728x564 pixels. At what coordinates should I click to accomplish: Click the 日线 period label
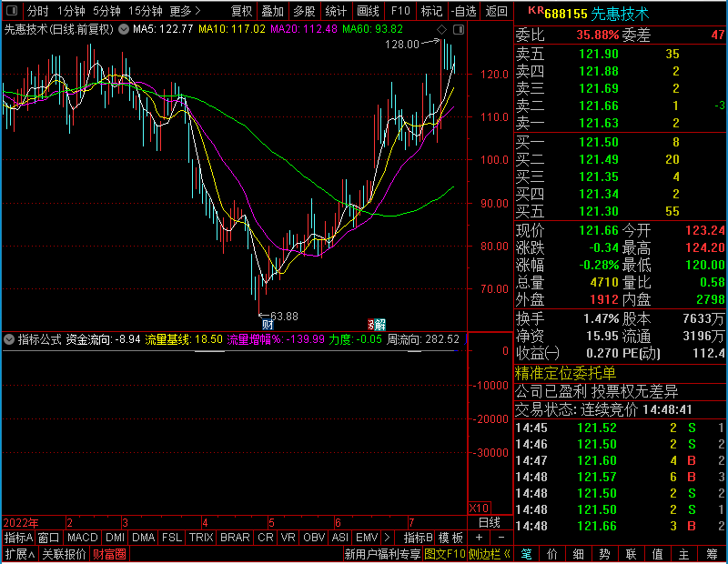pyautogui.click(x=490, y=523)
